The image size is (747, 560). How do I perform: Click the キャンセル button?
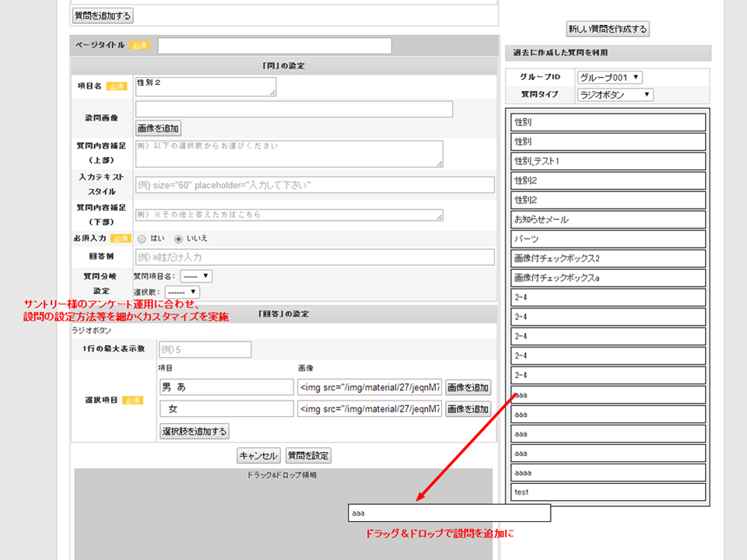(258, 456)
